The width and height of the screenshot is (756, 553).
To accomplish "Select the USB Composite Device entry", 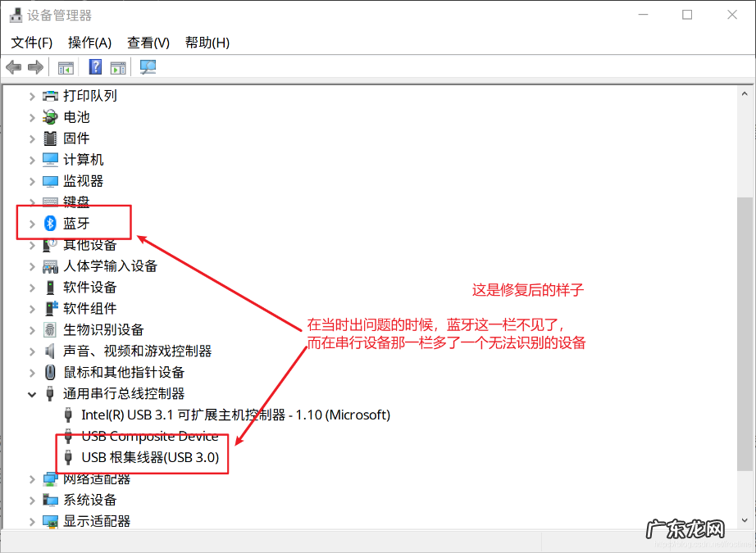I will 146,436.
